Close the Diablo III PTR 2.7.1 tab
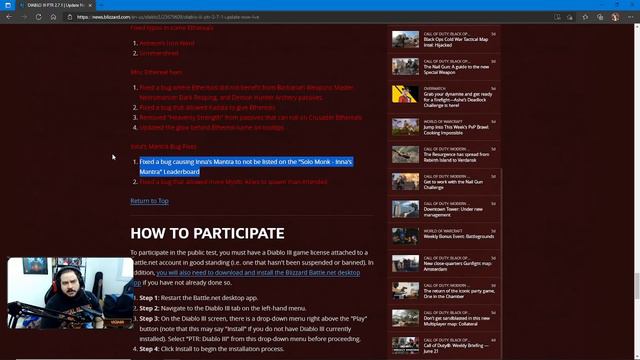The height and width of the screenshot is (360, 640). 90,5
